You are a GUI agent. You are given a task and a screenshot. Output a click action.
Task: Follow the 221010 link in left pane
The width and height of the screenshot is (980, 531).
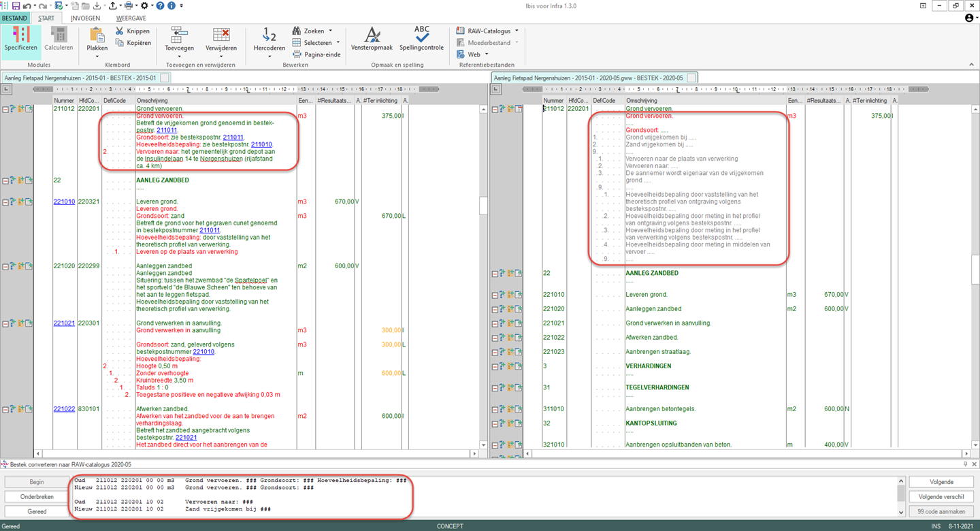[x=64, y=202]
